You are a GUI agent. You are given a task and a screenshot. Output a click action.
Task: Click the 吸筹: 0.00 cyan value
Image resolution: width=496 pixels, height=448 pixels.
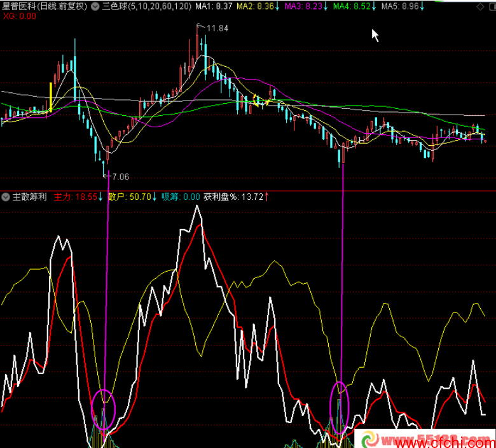[x=181, y=197]
